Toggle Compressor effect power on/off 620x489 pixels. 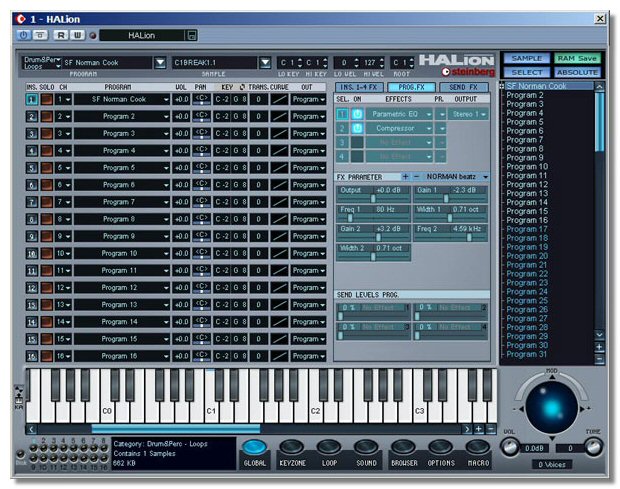(357, 128)
